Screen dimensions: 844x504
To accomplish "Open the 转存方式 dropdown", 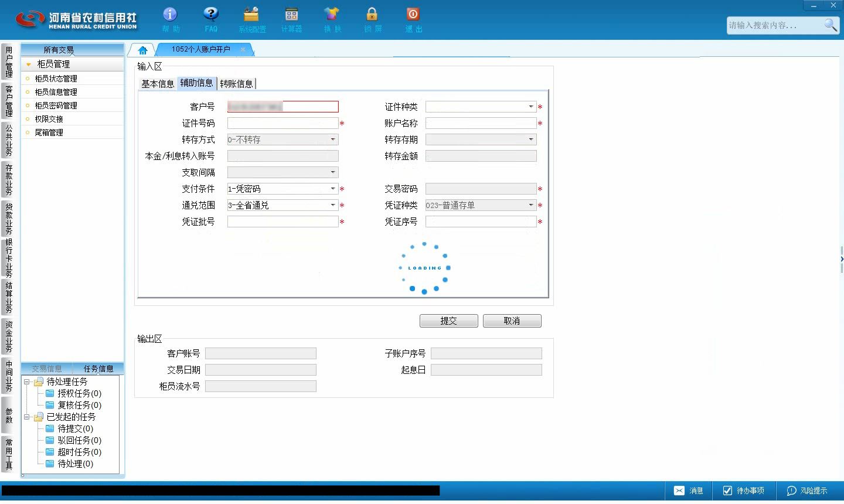I will coord(333,139).
